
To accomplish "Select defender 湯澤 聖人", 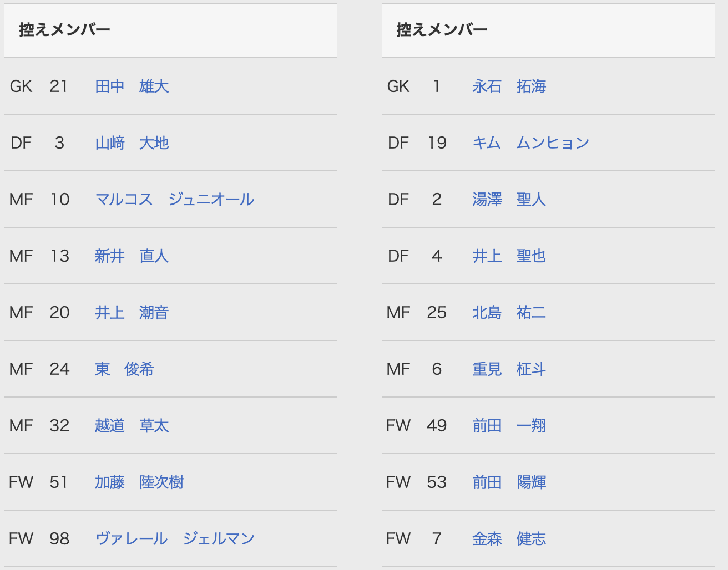I will click(509, 200).
